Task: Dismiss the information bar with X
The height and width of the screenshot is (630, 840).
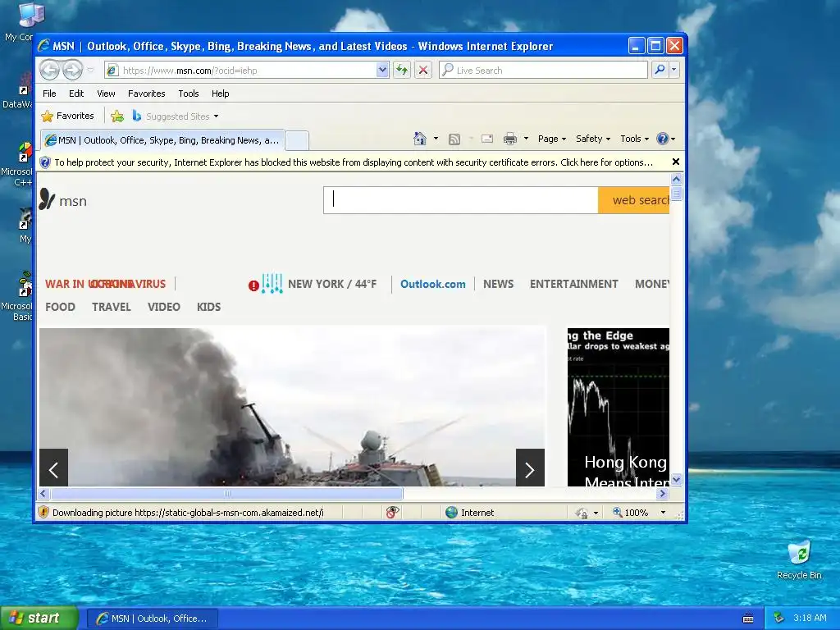Action: click(676, 162)
